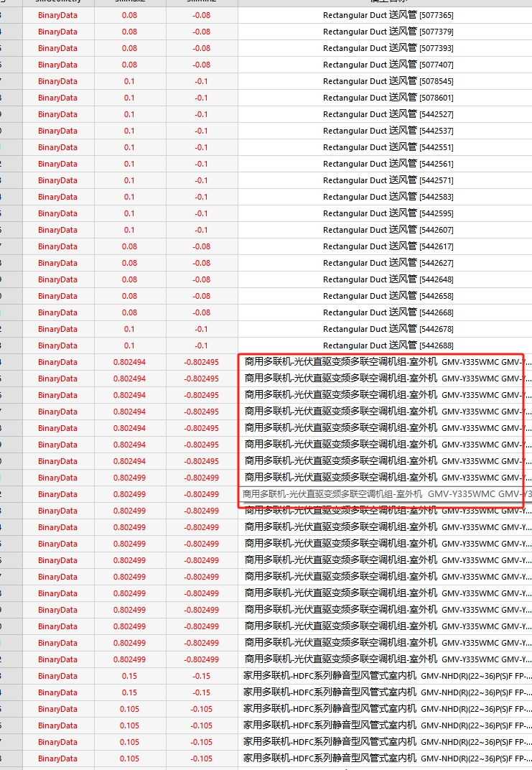This screenshot has height=770, width=532.
Task: Select the -0.08 value in duct [5442648] row
Action: pyautogui.click(x=201, y=280)
